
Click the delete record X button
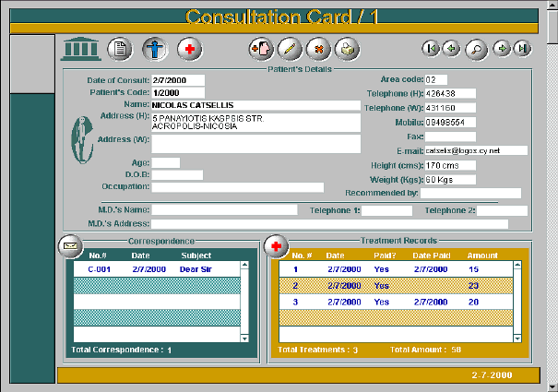point(318,49)
